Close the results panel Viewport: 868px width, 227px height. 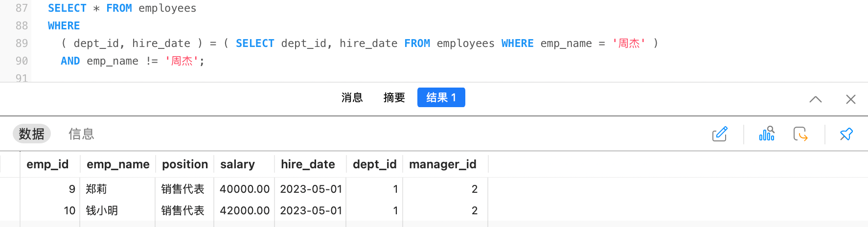point(851,99)
